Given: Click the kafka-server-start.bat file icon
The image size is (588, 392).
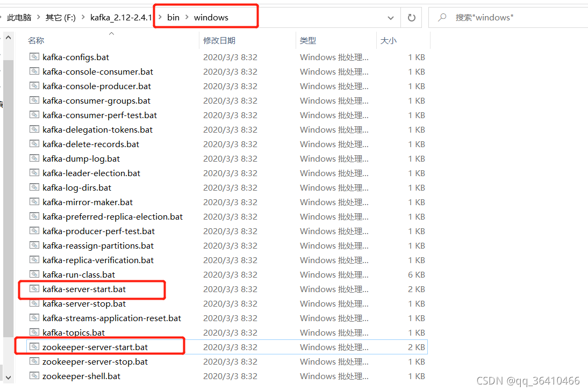Looking at the screenshot, I should pyautogui.click(x=34, y=288).
